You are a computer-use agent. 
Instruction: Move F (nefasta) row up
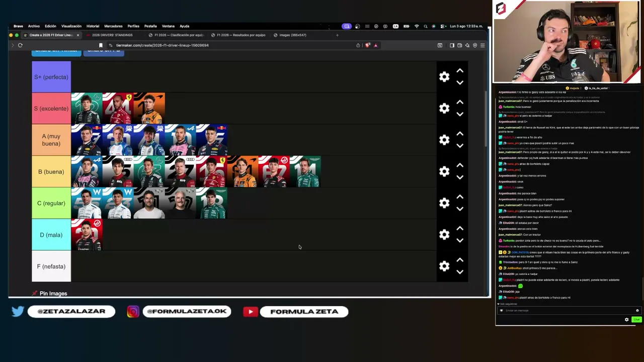(x=460, y=260)
